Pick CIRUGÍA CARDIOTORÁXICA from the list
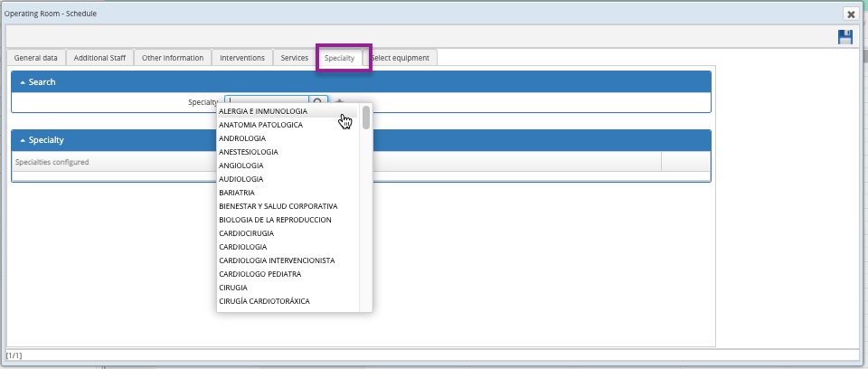The image size is (868, 369). click(x=288, y=301)
